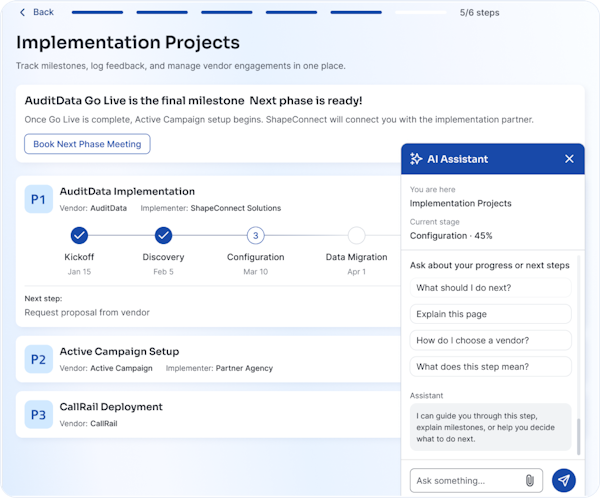Click the Back arrow chevron
Screen dimensions: 600x498
point(23,12)
